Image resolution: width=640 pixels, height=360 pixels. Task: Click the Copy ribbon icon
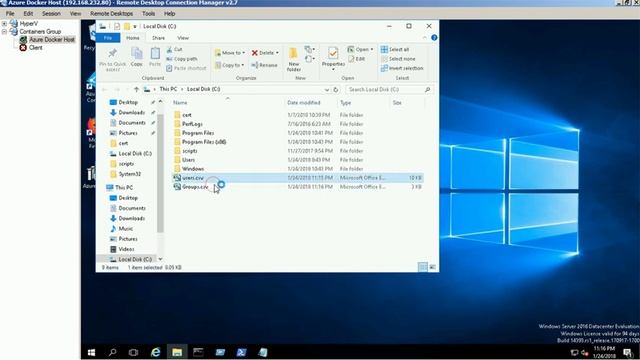pos(137,53)
